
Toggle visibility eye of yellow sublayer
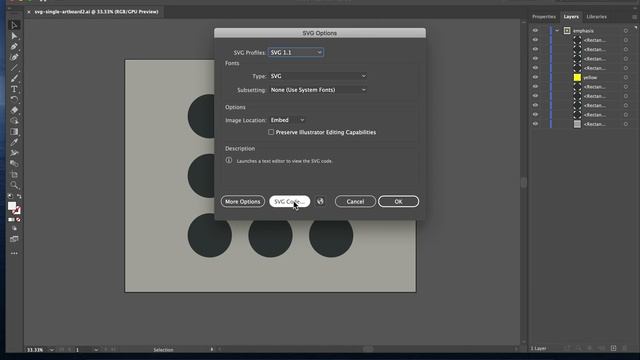535,78
